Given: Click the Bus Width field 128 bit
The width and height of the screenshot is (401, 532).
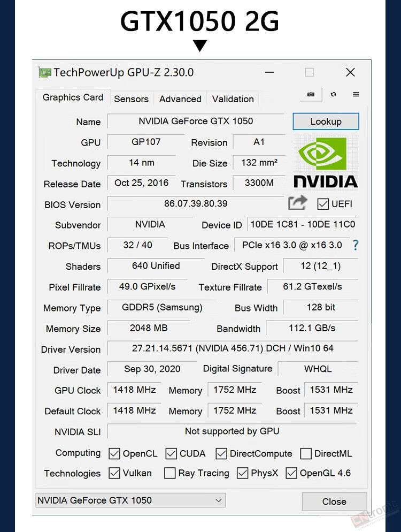Looking at the screenshot, I should [x=321, y=307].
